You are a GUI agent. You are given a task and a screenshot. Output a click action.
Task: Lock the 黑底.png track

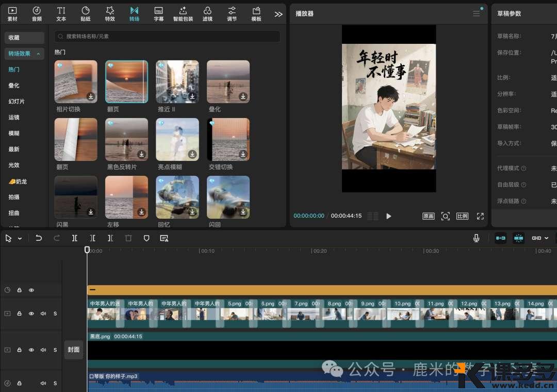[x=20, y=350]
